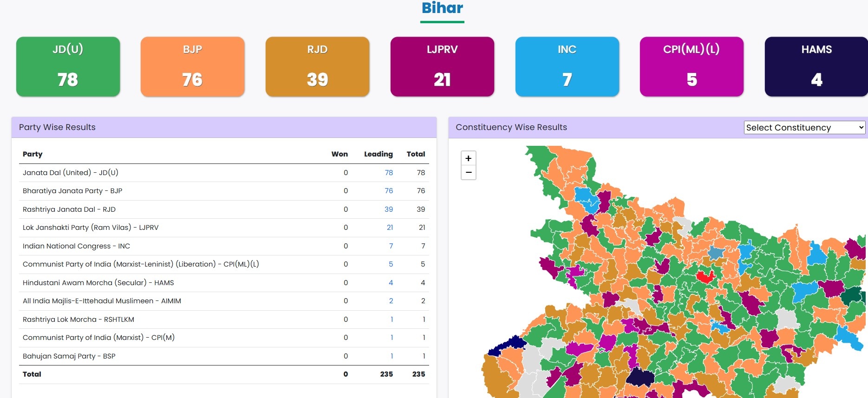868x398 pixels.
Task: Click the red constituency on the map
Action: point(705,277)
